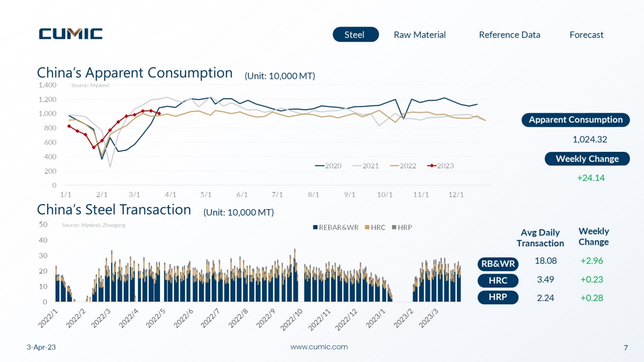Go to the Forecast tab
The image size is (644, 362).
[586, 35]
